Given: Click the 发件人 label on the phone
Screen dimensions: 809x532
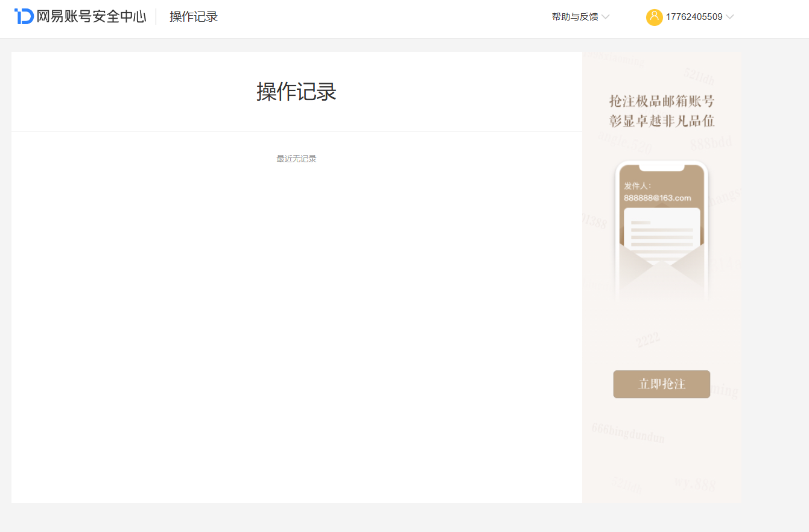Looking at the screenshot, I should coord(637,186).
